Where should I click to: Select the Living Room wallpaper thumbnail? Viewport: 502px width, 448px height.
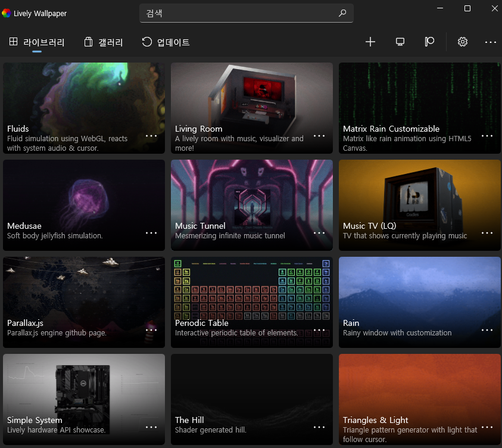click(252, 108)
